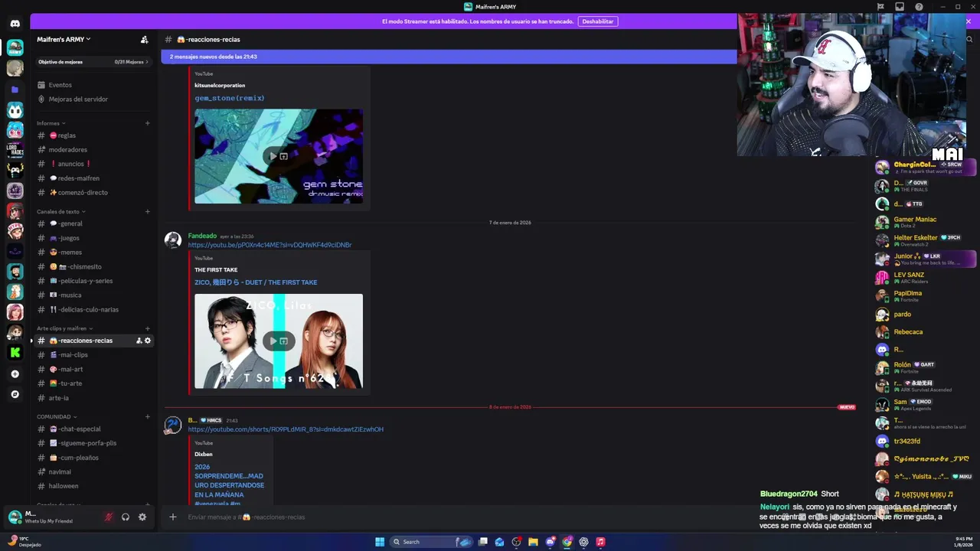Screen dimensions: 980x551
Task: Open the Objetivo de mejoras progress bar
Action: [93, 61]
